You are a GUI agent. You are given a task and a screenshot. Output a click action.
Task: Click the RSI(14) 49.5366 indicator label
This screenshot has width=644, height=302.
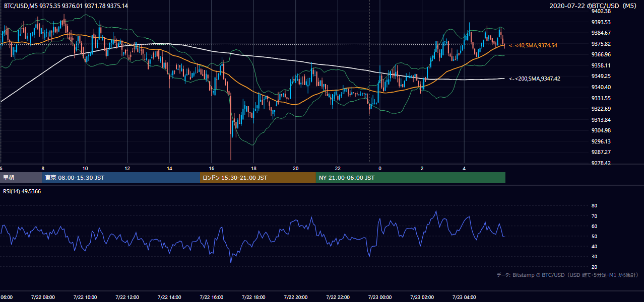pyautogui.click(x=23, y=191)
